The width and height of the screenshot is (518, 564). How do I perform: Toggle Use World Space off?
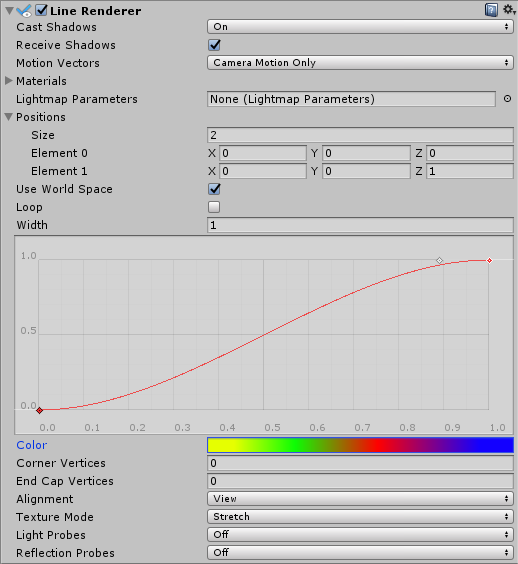(x=214, y=189)
